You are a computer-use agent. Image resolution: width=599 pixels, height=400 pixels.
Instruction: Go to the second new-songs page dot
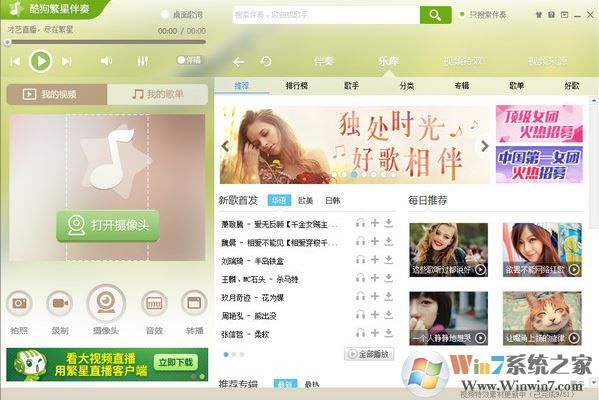pos(234,355)
